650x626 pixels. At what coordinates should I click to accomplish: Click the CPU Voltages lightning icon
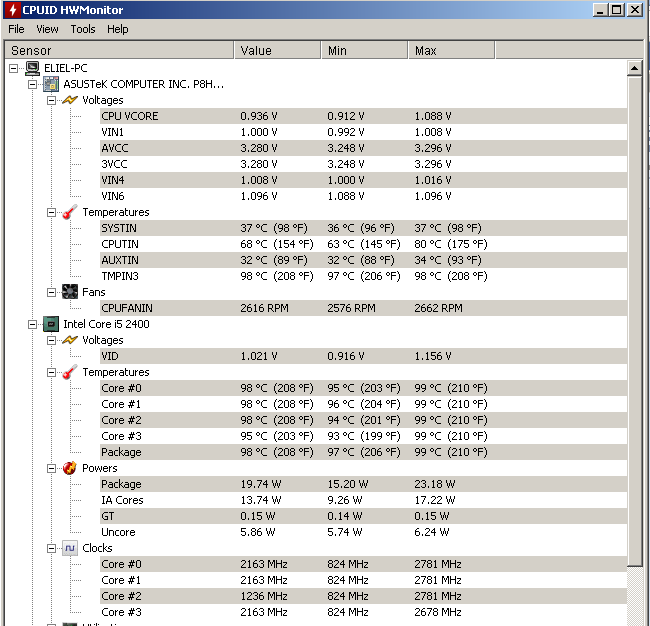pos(70,340)
